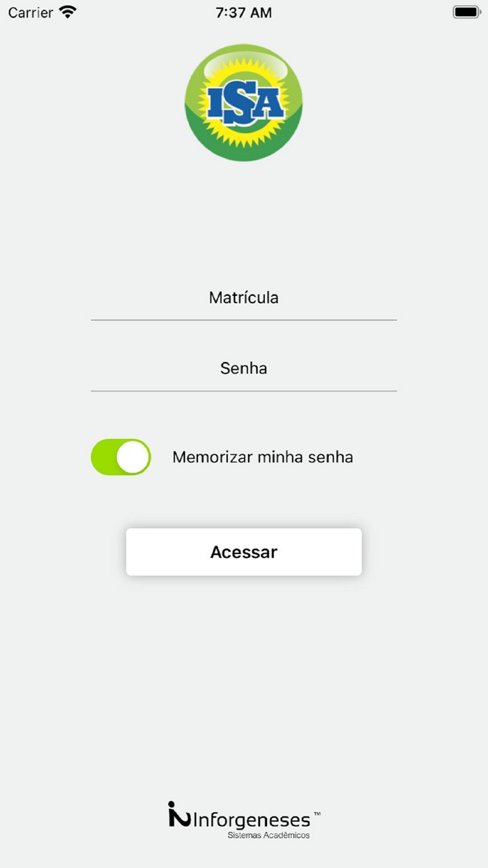Tap the ISA app logo

pos(243,102)
